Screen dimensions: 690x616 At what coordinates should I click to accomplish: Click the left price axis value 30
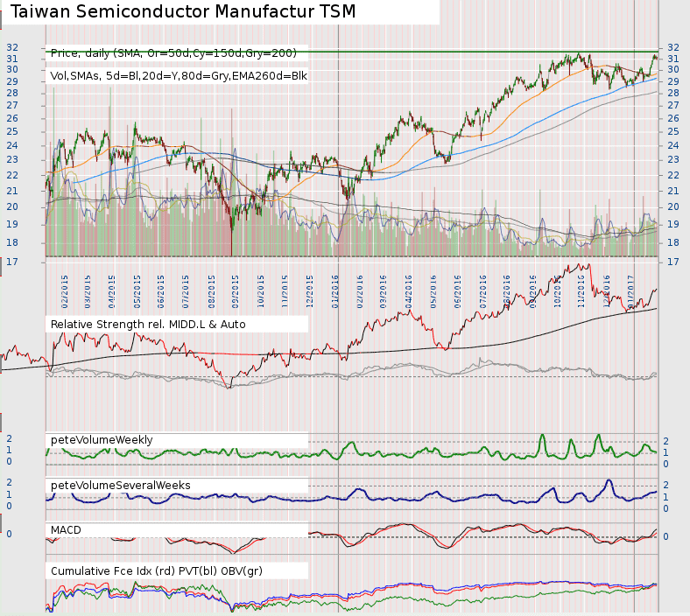(x=12, y=69)
